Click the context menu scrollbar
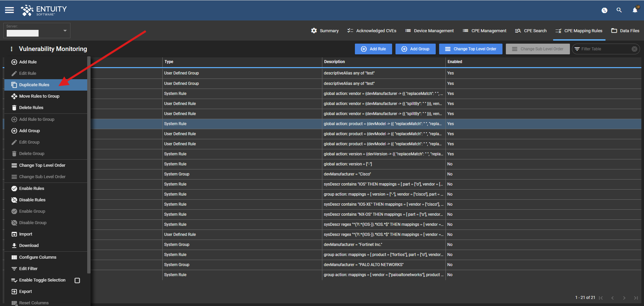Image resolution: width=644 pixels, height=306 pixels. [89, 164]
